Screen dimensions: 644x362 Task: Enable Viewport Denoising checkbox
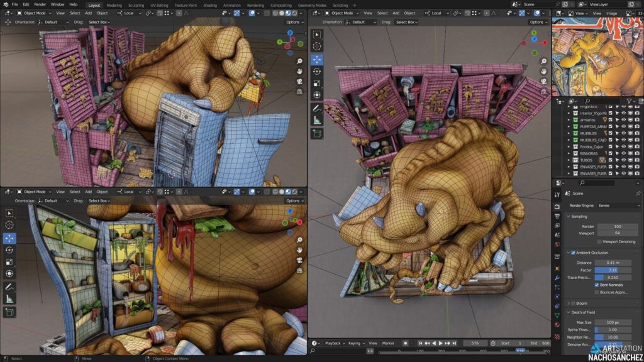[599, 241]
